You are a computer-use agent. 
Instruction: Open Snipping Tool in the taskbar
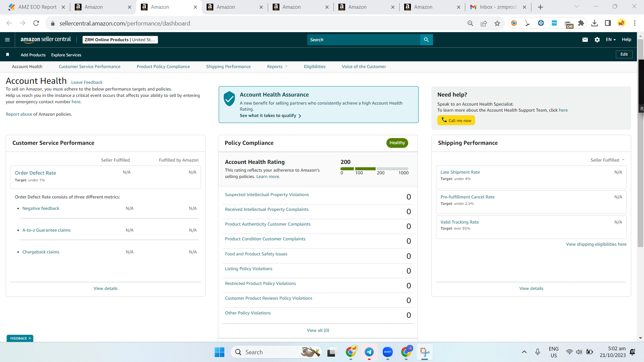pyautogui.click(x=425, y=352)
